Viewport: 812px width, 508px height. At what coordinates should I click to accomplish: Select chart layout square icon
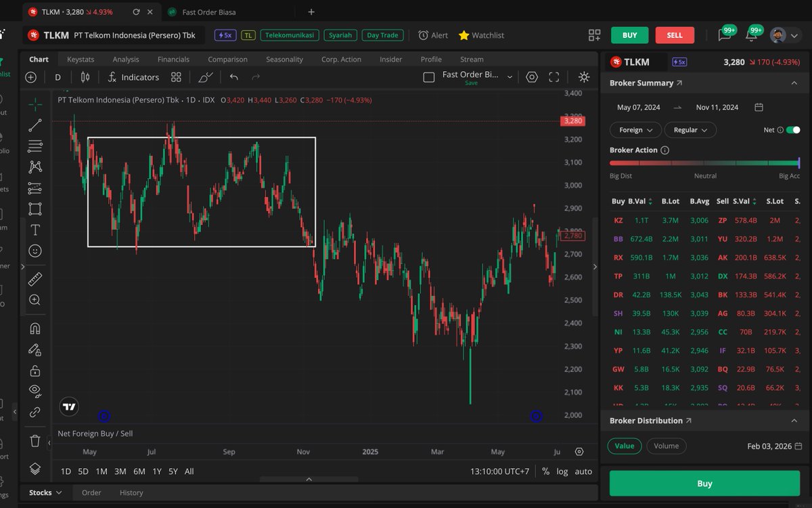coord(428,77)
